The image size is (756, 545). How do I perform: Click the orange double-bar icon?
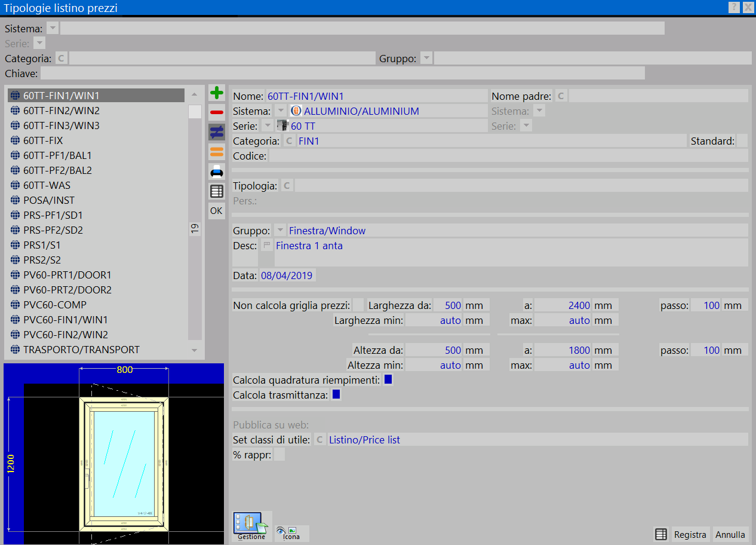[x=217, y=152]
